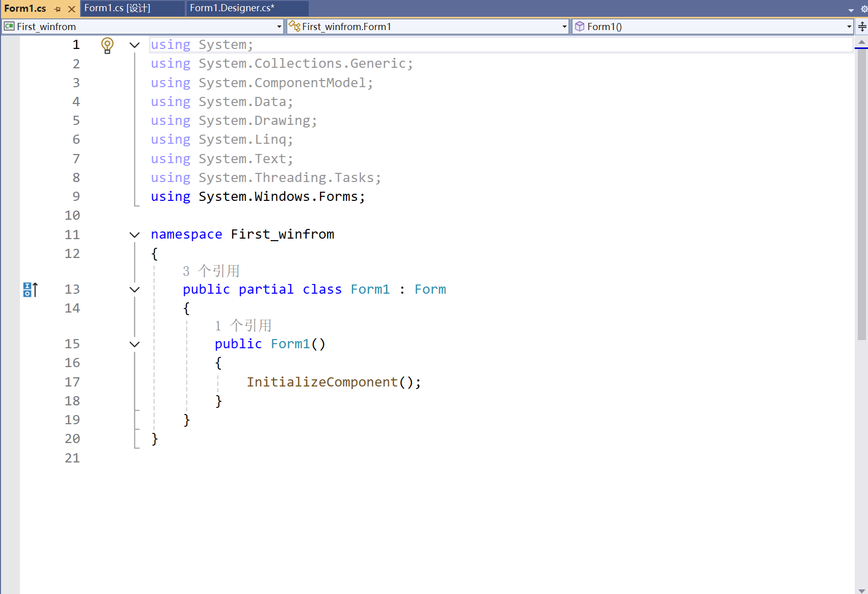This screenshot has height=594, width=868.
Task: Collapse the Form1 class block
Action: click(x=134, y=289)
